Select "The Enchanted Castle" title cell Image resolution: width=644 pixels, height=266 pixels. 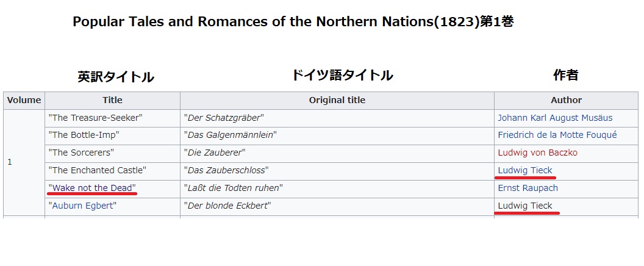pyautogui.click(x=113, y=171)
